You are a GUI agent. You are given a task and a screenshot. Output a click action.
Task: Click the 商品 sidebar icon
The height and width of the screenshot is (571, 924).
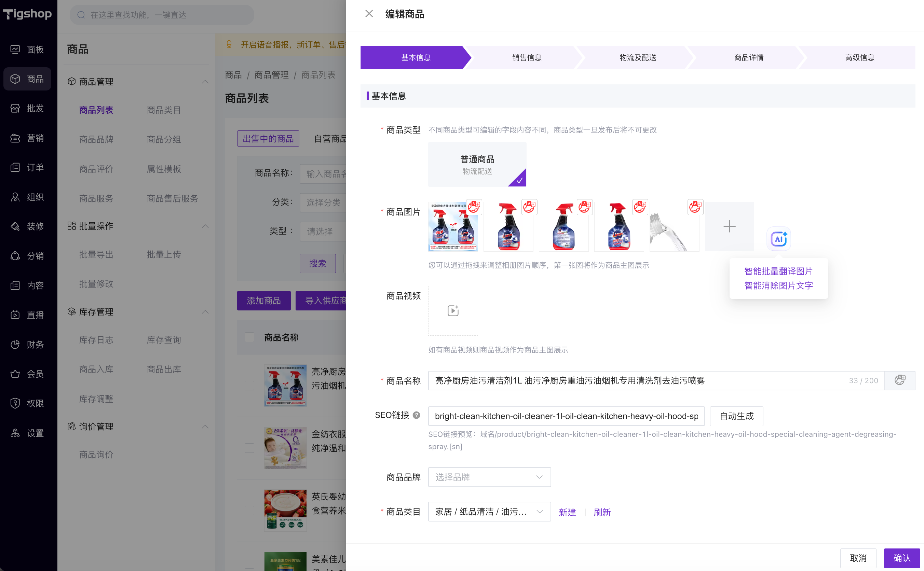coord(15,79)
